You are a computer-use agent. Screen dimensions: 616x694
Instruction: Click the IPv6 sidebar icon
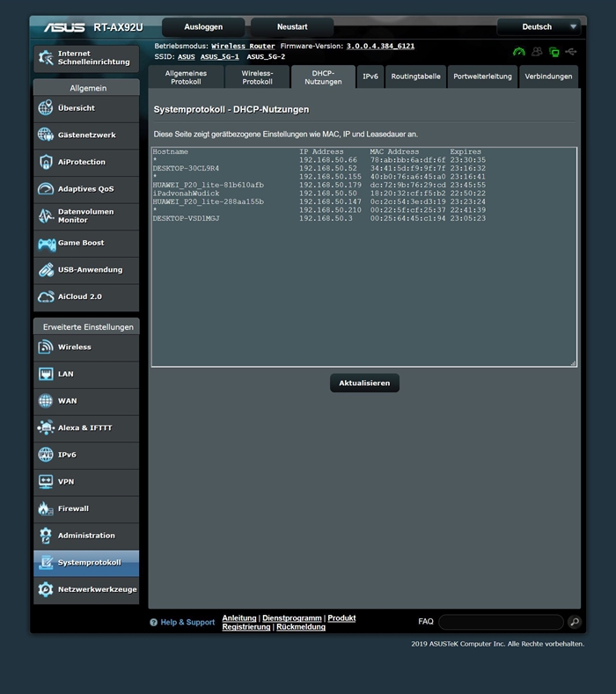pos(46,455)
